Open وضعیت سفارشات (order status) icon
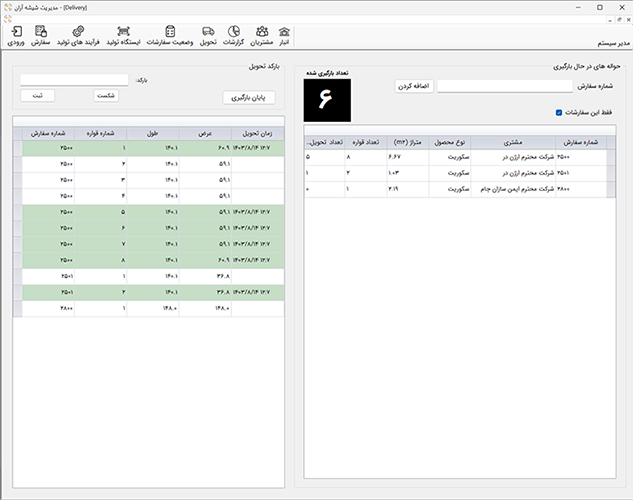The image size is (633, 500). (x=170, y=36)
